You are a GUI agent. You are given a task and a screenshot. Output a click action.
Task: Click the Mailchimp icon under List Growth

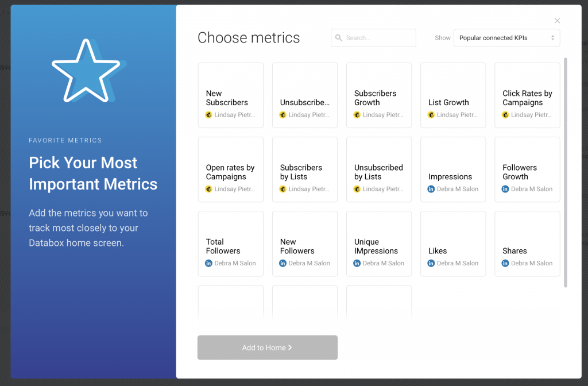pyautogui.click(x=431, y=115)
